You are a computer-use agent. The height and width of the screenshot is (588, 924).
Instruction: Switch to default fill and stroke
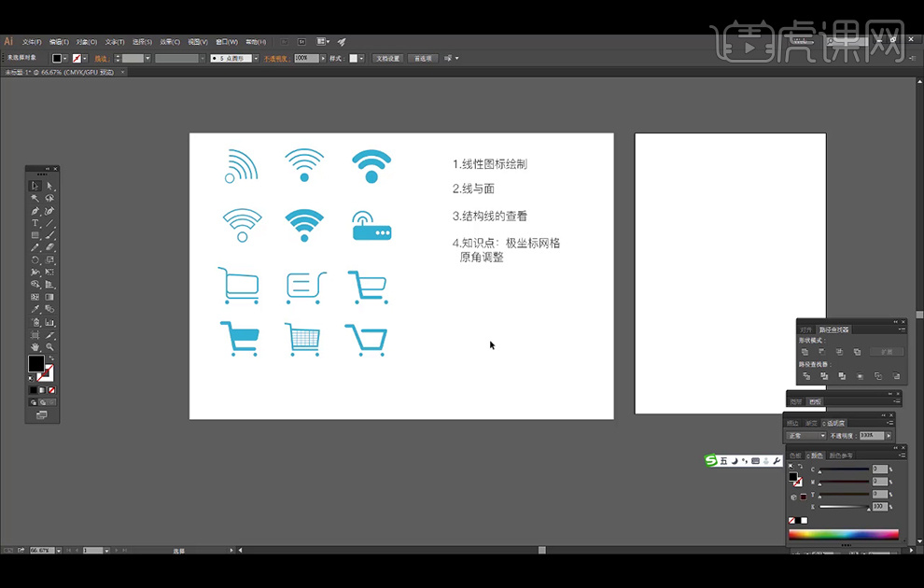coord(31,378)
